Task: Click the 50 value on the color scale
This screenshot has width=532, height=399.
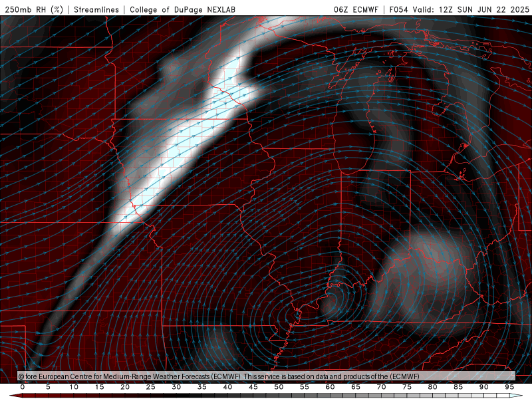Action: coord(279,387)
